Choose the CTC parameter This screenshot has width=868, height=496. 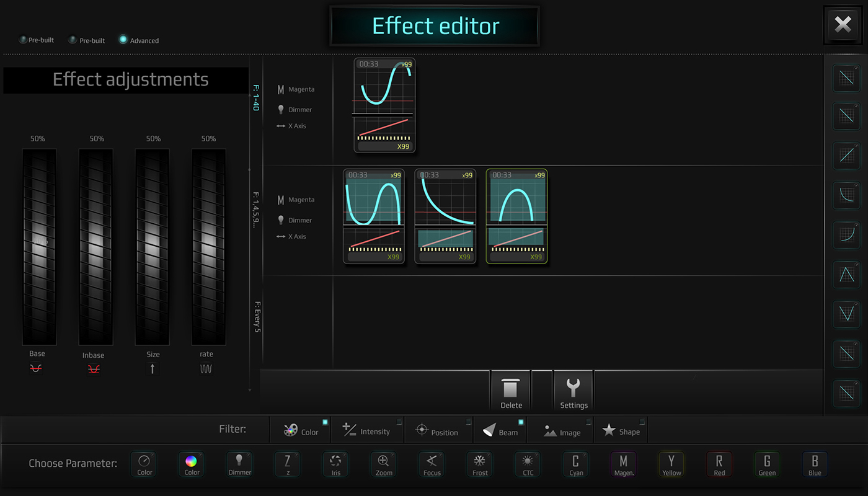click(x=528, y=464)
